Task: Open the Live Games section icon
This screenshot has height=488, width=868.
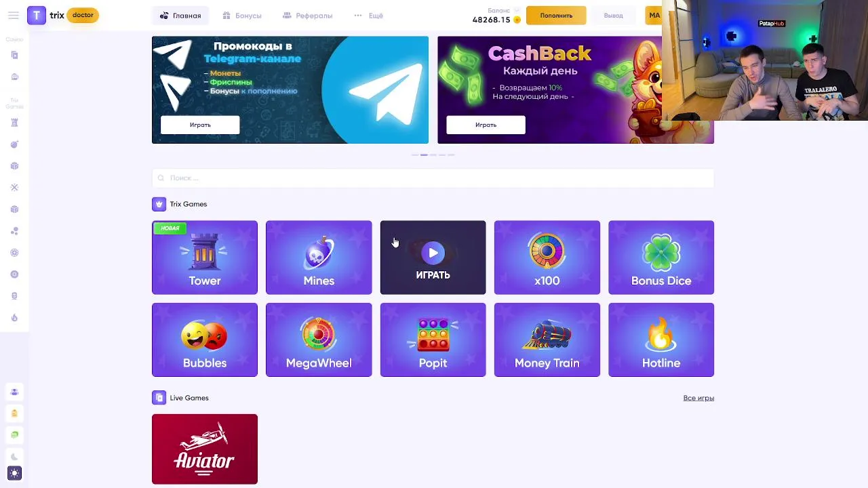Action: 159,398
